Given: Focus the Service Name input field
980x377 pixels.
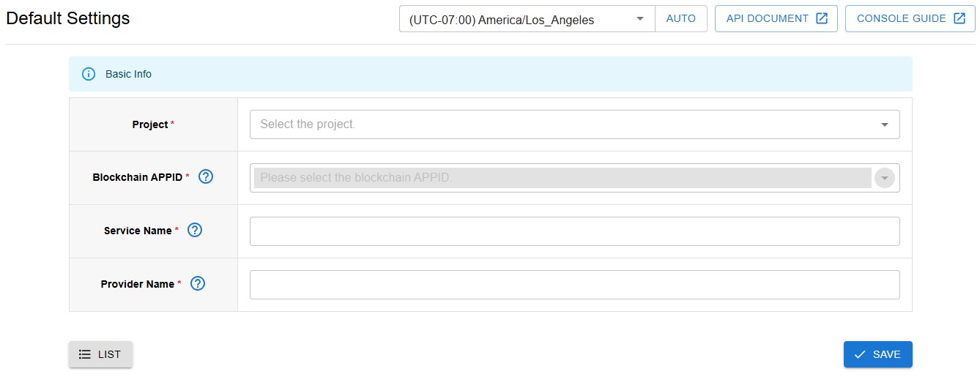Looking at the screenshot, I should click(x=574, y=231).
